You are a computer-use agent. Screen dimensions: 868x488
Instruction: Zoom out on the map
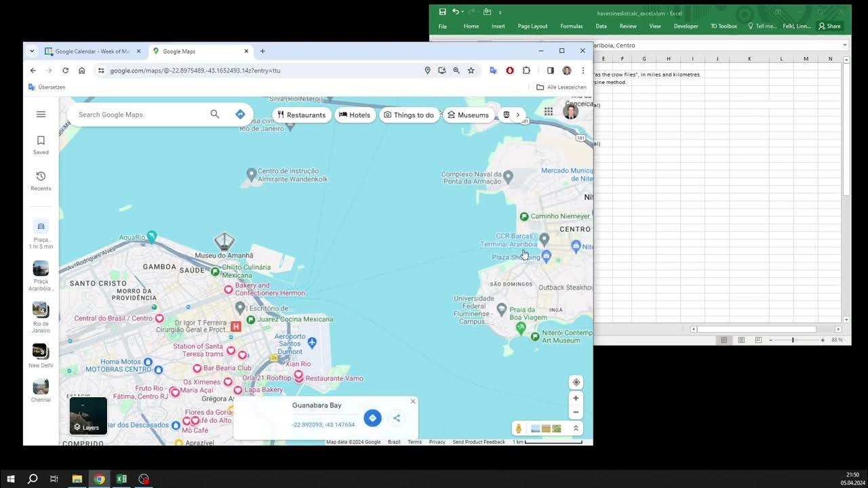coord(576,412)
